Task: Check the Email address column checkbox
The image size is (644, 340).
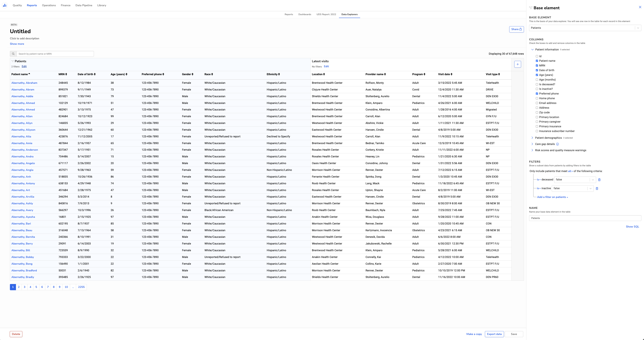Action: 537,103
